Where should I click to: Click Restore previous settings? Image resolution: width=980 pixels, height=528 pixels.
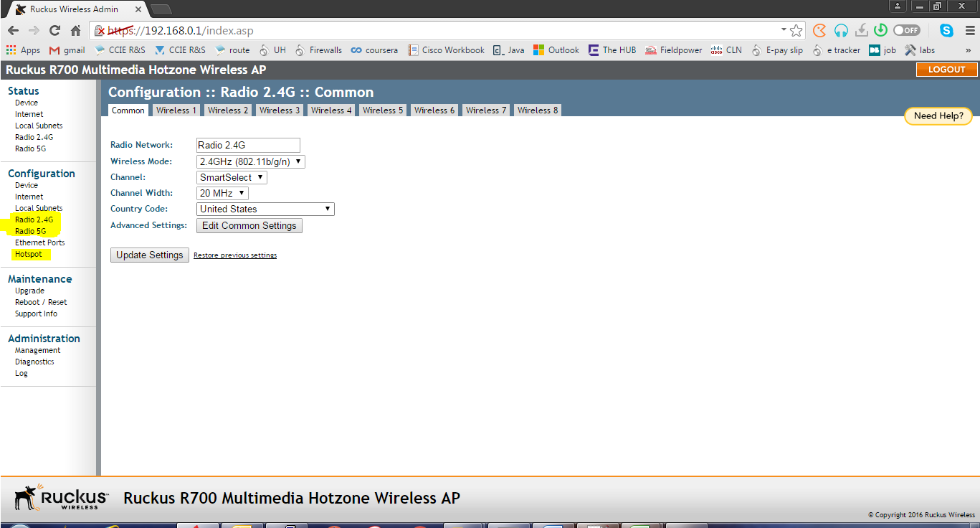click(x=234, y=255)
